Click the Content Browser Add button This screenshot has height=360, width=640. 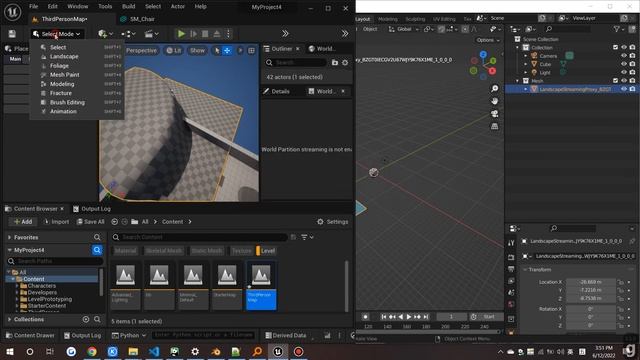(x=23, y=222)
